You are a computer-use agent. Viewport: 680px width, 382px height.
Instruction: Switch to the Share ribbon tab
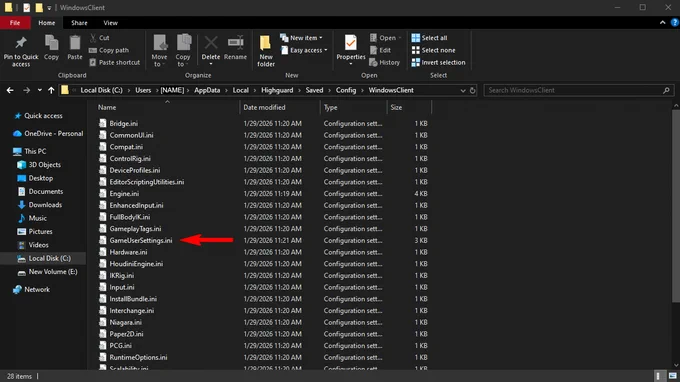click(x=79, y=23)
